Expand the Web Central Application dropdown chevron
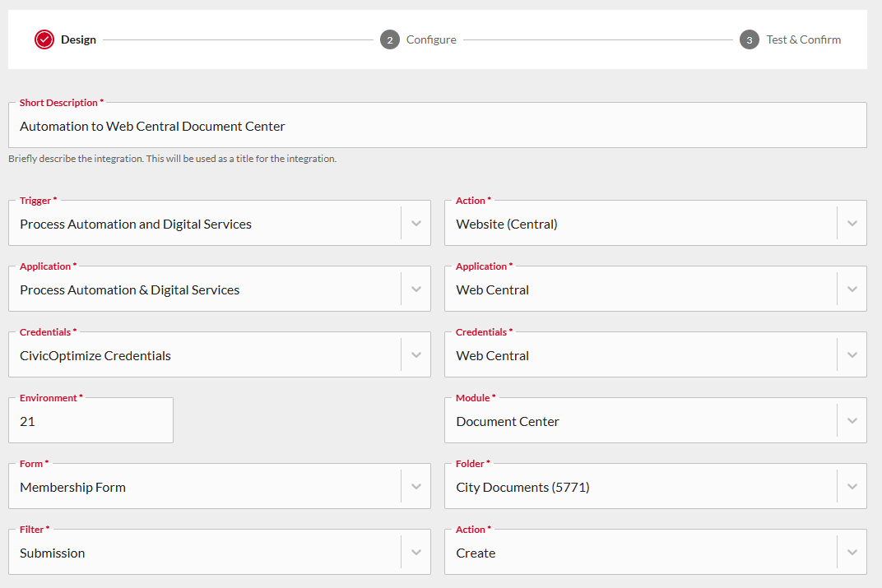Image resolution: width=882 pixels, height=588 pixels. (852, 289)
